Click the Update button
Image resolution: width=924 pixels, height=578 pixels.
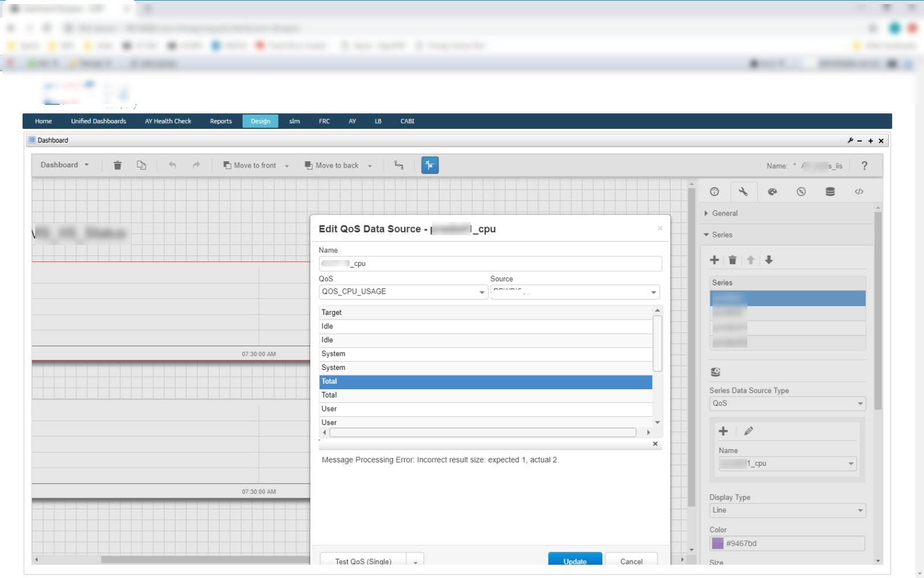575,560
